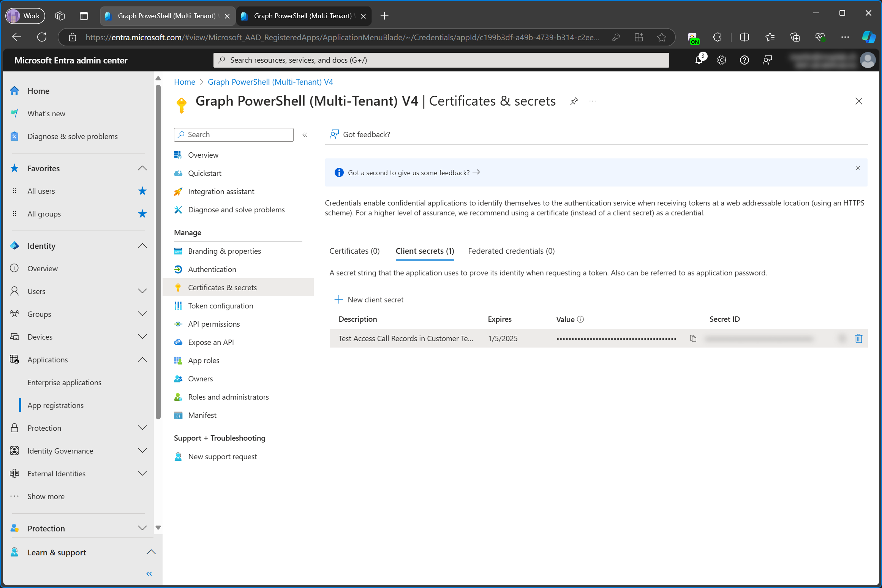Open the Work profile button
The height and width of the screenshot is (588, 882).
point(25,16)
